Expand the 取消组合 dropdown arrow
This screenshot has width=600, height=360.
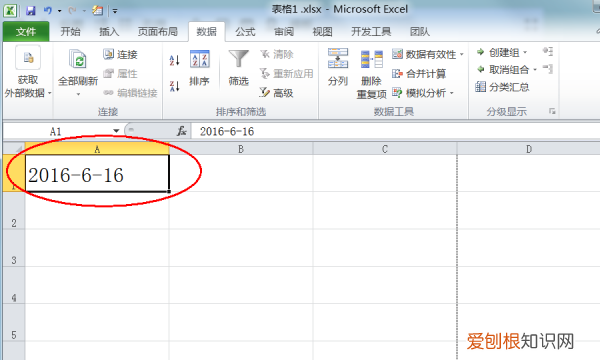point(535,70)
